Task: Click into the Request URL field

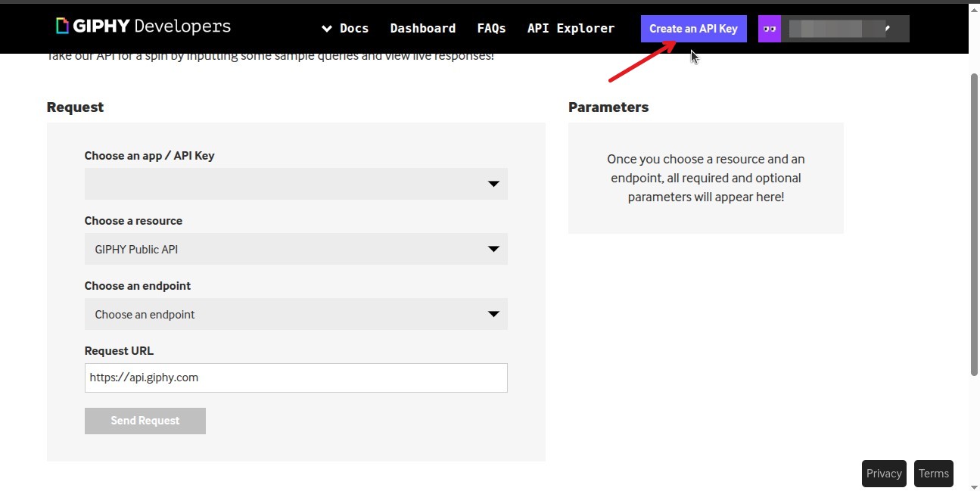Action: coord(295,378)
